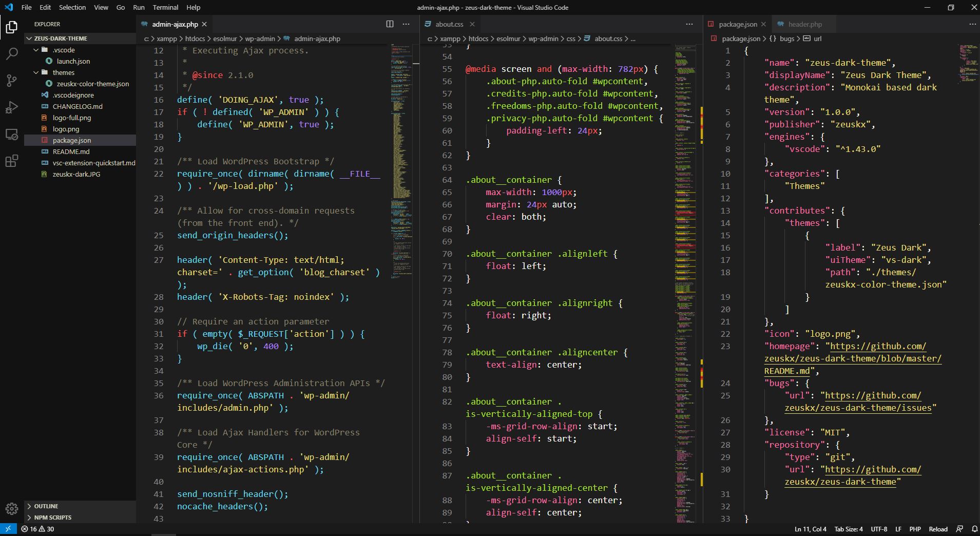The image size is (980, 536).
Task: Open more actions for about.css editor
Action: pos(689,24)
